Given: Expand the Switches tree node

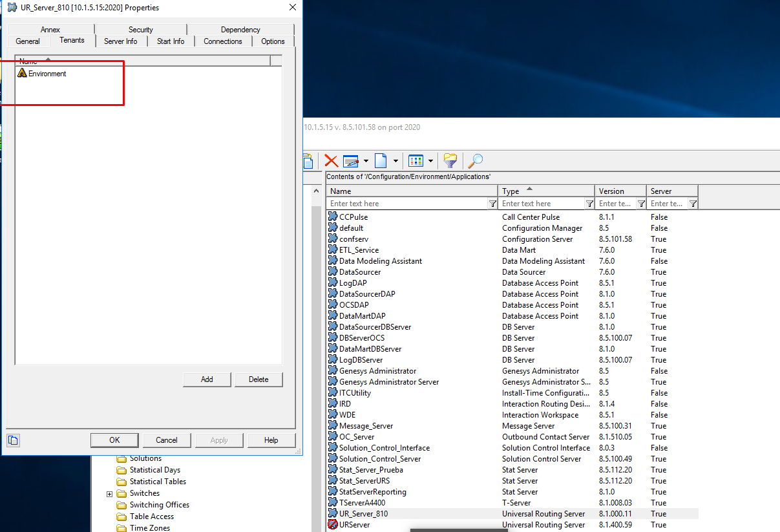Looking at the screenshot, I should [109, 494].
